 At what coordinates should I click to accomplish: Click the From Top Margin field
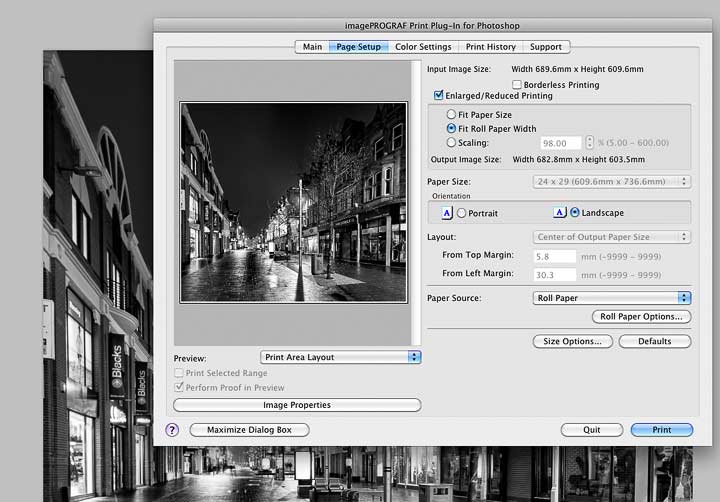[555, 256]
